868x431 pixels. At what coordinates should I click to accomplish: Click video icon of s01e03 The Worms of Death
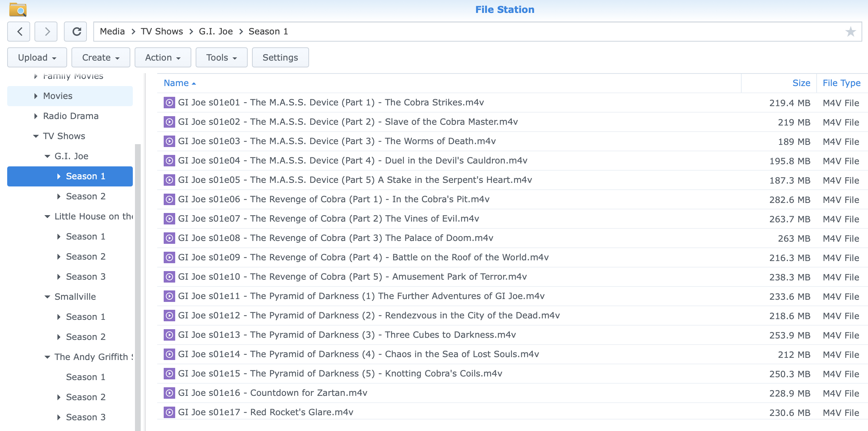(169, 141)
